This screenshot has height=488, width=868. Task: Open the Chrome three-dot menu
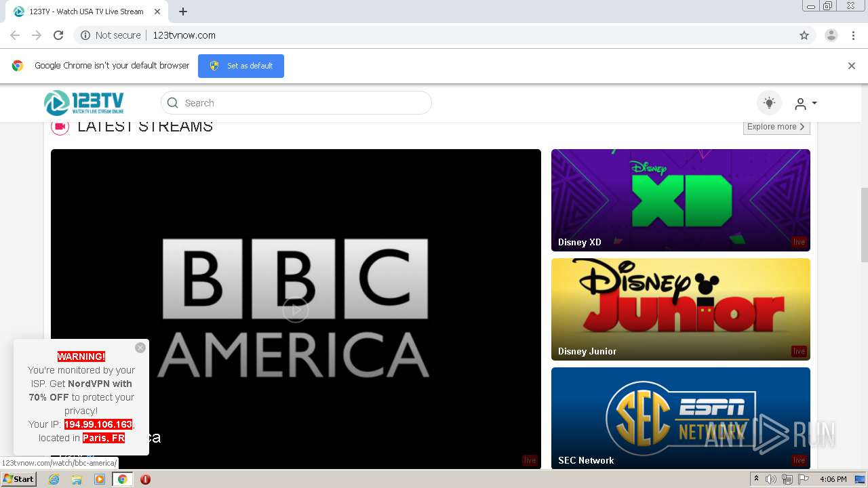coord(853,35)
